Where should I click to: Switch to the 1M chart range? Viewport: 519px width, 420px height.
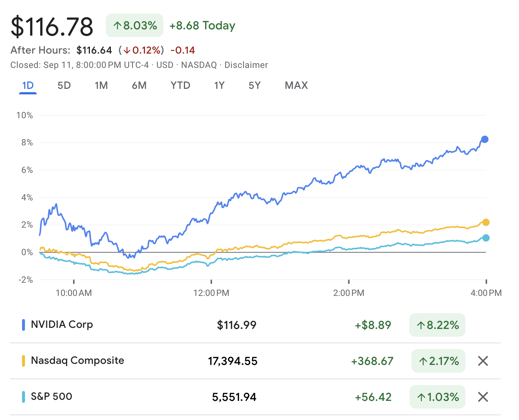point(101,86)
